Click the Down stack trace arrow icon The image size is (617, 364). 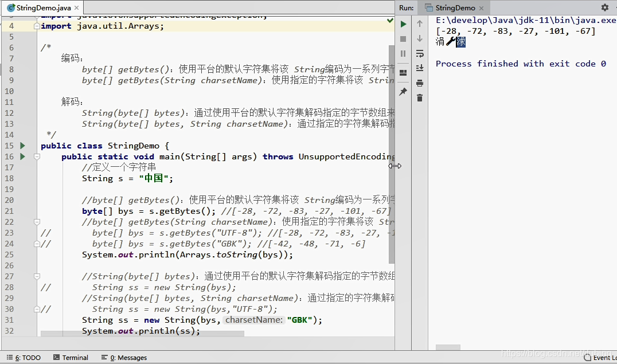[420, 38]
